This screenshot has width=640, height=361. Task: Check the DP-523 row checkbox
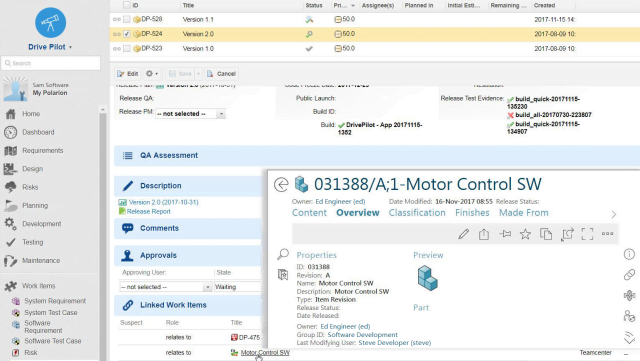click(x=127, y=49)
